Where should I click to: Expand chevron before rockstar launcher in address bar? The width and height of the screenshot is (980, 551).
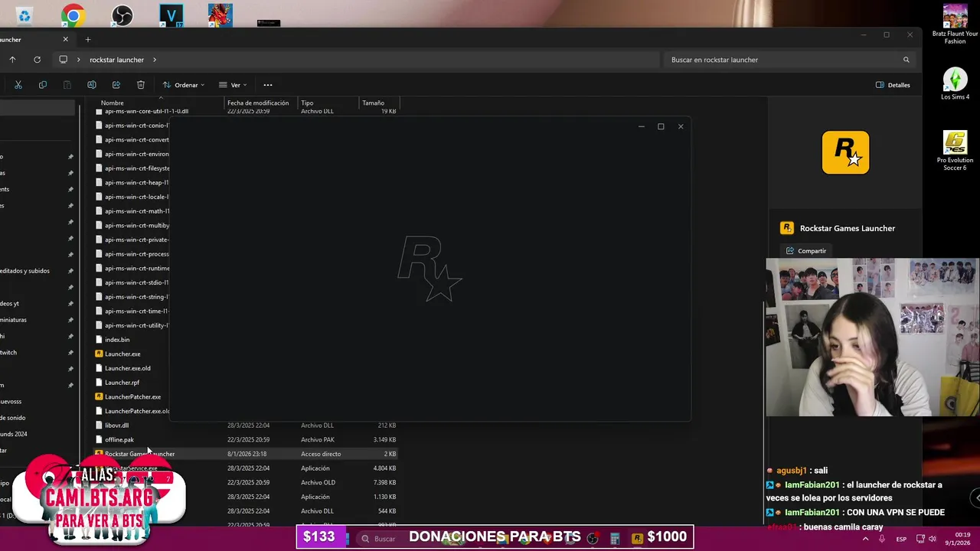tap(78, 60)
